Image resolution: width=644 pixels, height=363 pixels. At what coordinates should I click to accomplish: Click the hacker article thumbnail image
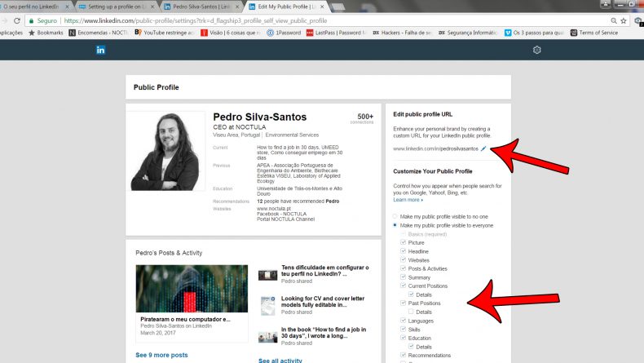pyautogui.click(x=192, y=289)
